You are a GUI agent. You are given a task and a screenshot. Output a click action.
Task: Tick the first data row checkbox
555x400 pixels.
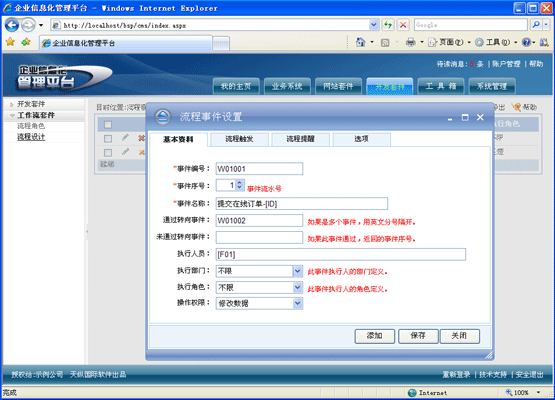pos(108,138)
